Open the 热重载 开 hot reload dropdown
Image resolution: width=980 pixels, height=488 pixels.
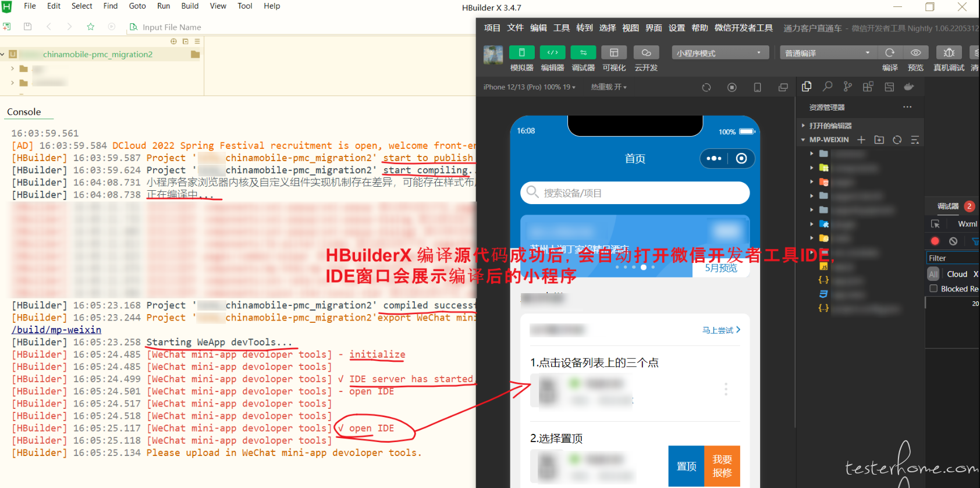tap(609, 87)
